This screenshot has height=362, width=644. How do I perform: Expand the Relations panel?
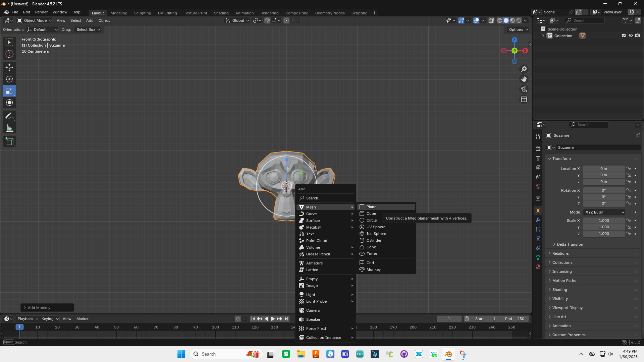pos(560,253)
